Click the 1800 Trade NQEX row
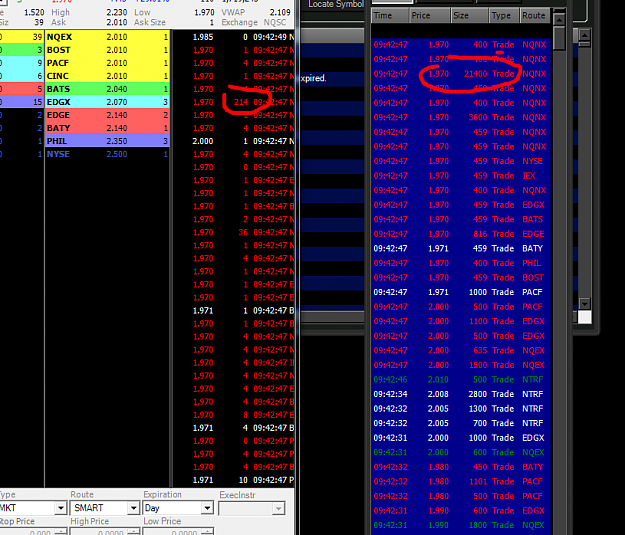The height and width of the screenshot is (535, 625). (461, 525)
